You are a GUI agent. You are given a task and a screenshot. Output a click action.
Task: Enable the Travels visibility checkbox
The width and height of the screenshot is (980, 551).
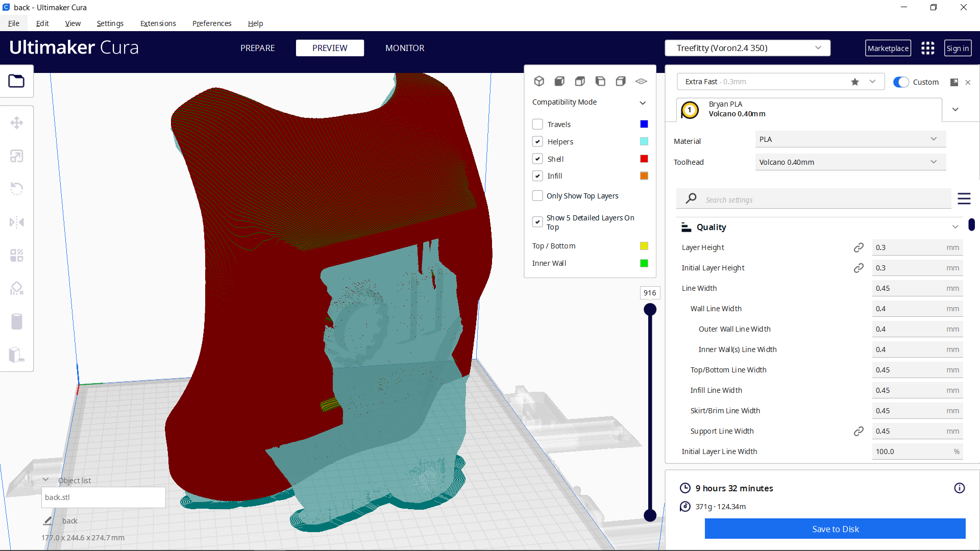537,124
